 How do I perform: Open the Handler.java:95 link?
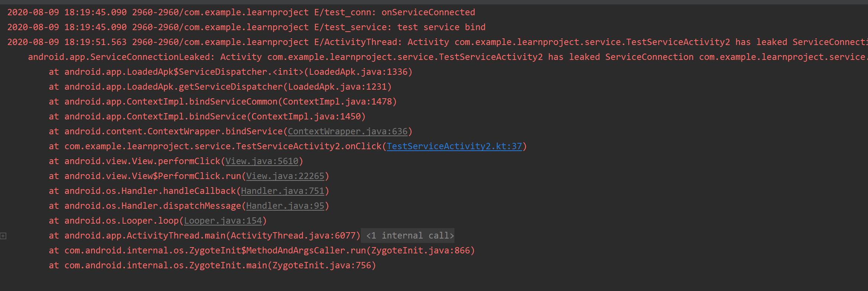click(x=285, y=206)
